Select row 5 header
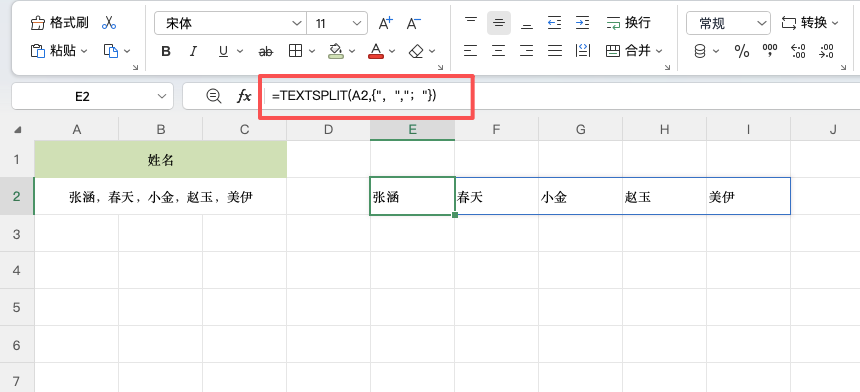Viewport: 860px width, 392px height. pos(17,308)
